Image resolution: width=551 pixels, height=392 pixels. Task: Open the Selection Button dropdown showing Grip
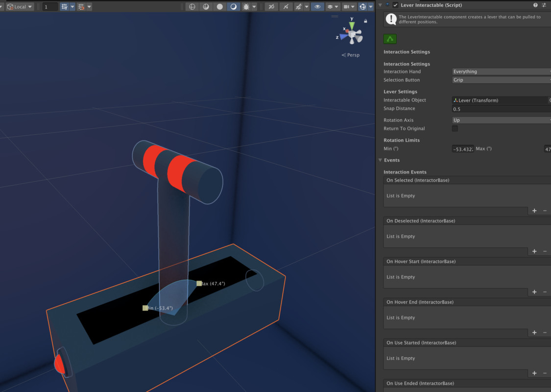[x=501, y=80]
